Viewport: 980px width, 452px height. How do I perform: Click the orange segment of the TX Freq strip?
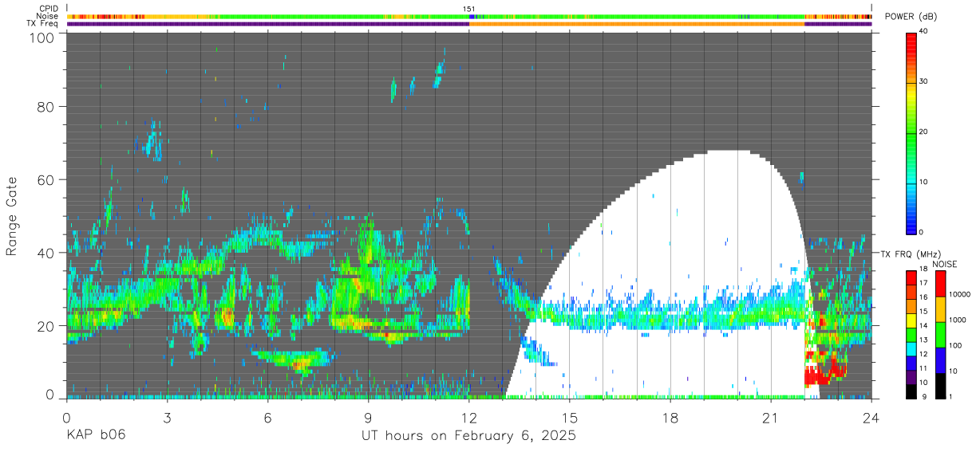[x=637, y=24]
